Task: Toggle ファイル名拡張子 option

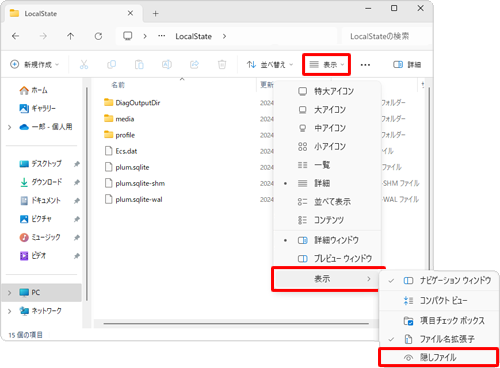Action: pos(439,339)
